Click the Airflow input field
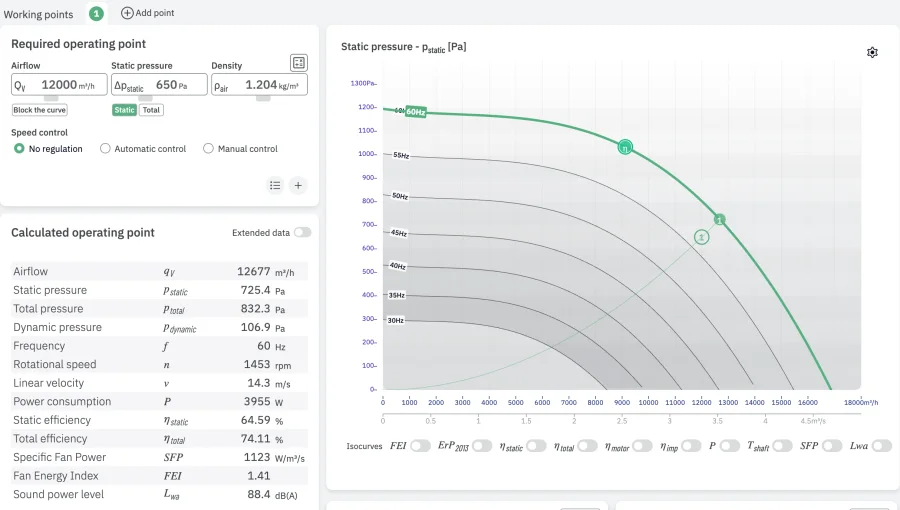900x510 pixels. [59, 85]
